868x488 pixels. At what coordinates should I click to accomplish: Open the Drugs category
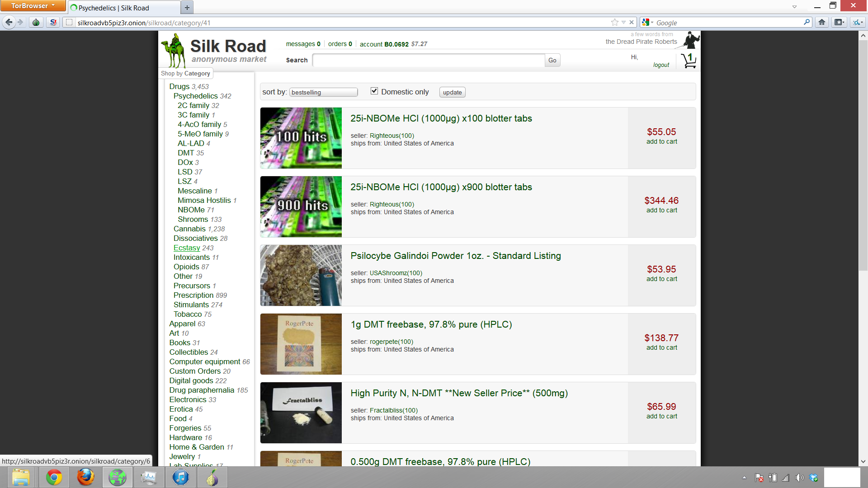coord(179,86)
